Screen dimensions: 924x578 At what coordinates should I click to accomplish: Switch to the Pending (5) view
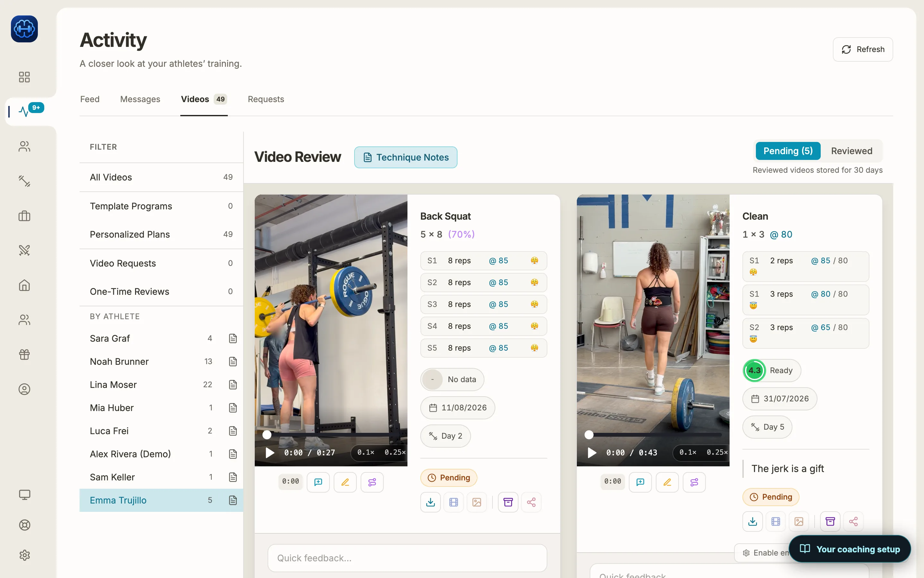click(788, 151)
